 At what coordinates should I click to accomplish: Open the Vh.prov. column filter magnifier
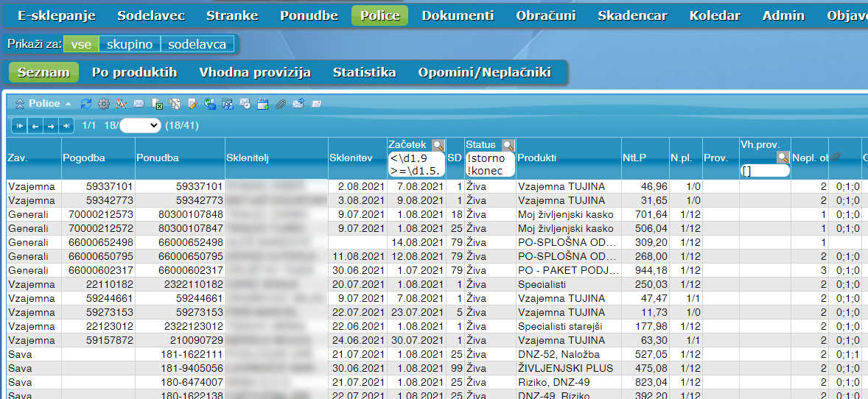(783, 158)
